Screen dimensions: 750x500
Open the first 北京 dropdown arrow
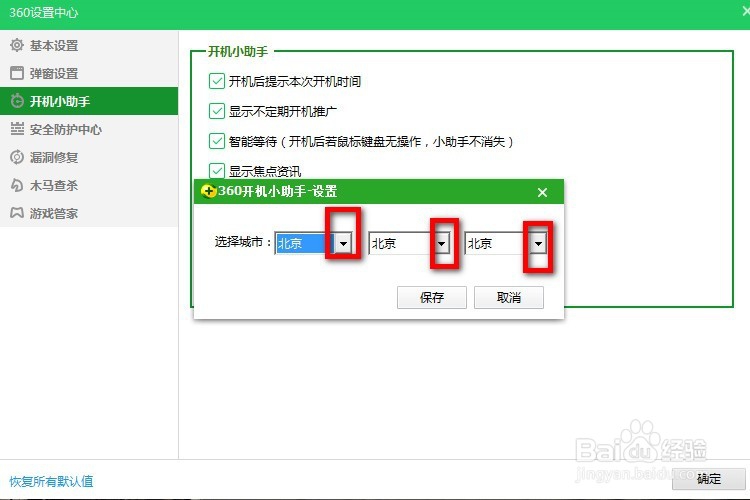[x=343, y=243]
